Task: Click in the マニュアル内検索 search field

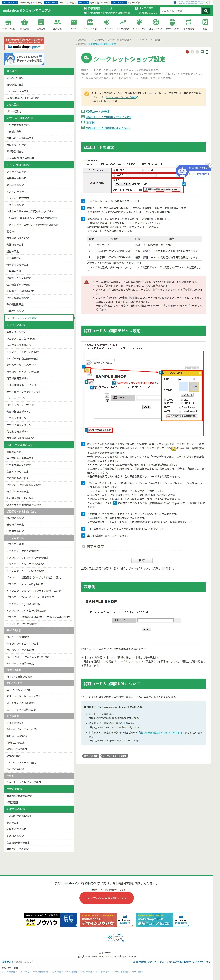Action: click(180, 11)
